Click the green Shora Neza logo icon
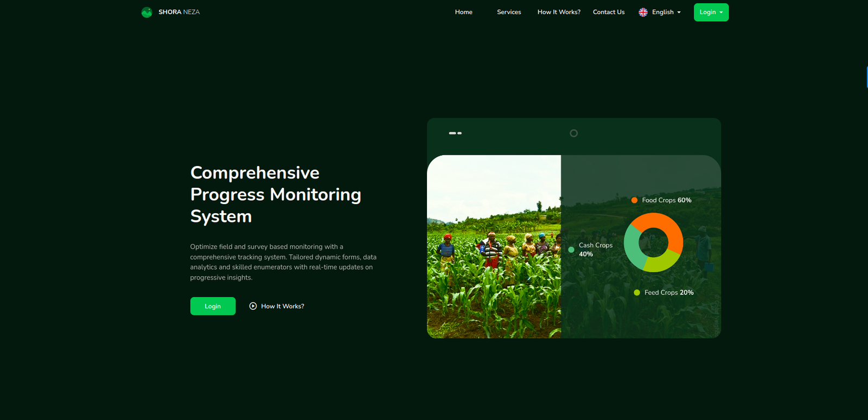Viewport: 868px width, 420px height. [146, 12]
